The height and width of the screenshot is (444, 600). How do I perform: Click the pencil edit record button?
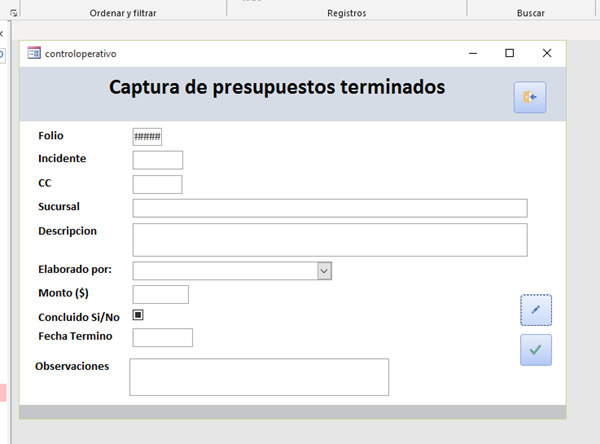(536, 310)
